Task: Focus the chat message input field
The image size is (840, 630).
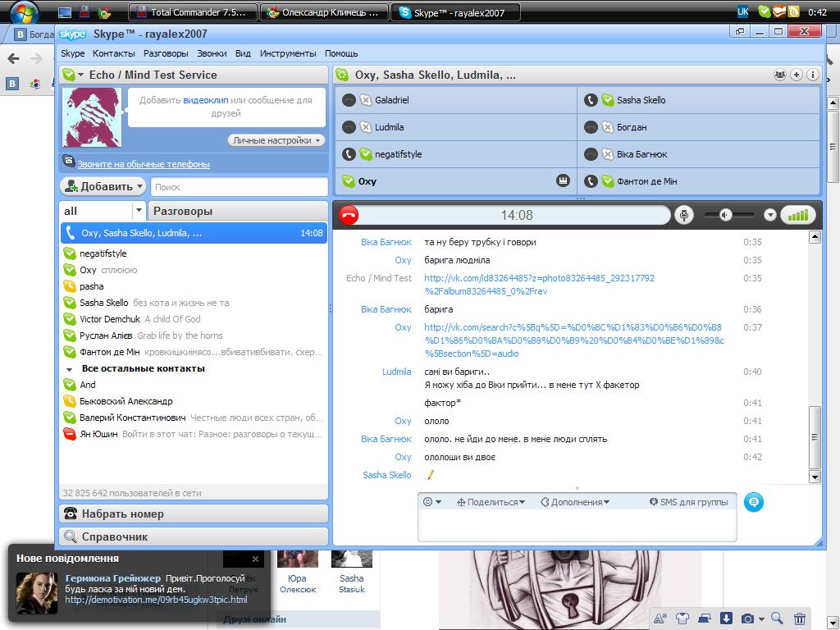Action: click(x=577, y=526)
